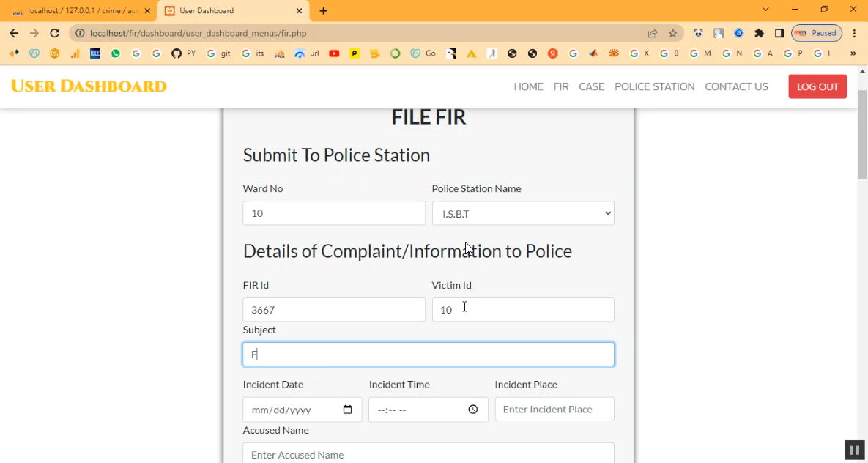This screenshot has width=868, height=463.
Task: Open the Incident Date calendar picker icon
Action: [347, 410]
